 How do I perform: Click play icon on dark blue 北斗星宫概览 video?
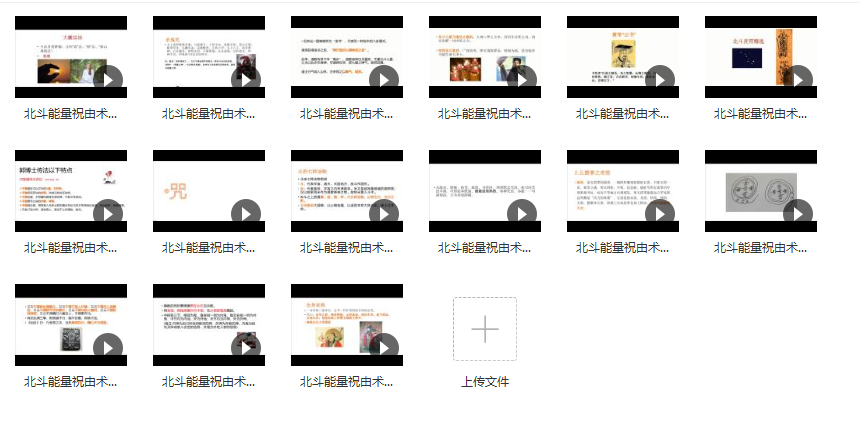coord(798,79)
